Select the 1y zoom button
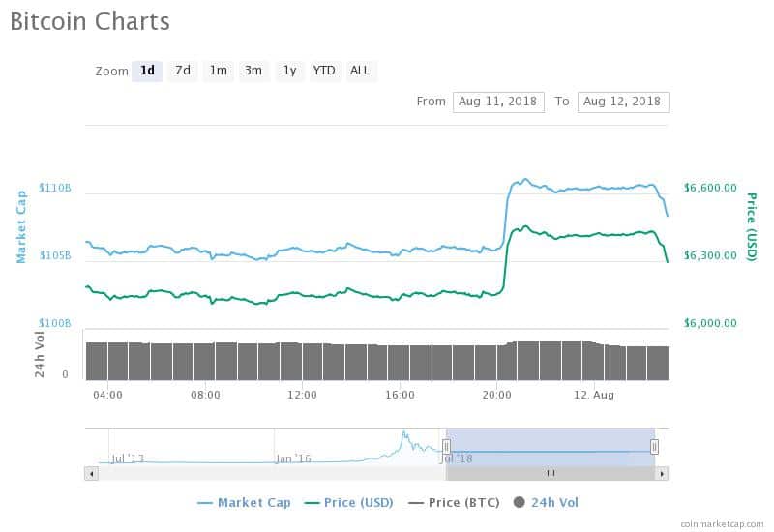This screenshot has width=774, height=532. (289, 71)
